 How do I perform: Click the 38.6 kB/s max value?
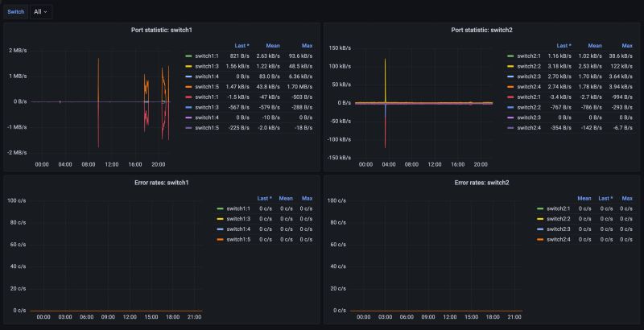(621, 56)
